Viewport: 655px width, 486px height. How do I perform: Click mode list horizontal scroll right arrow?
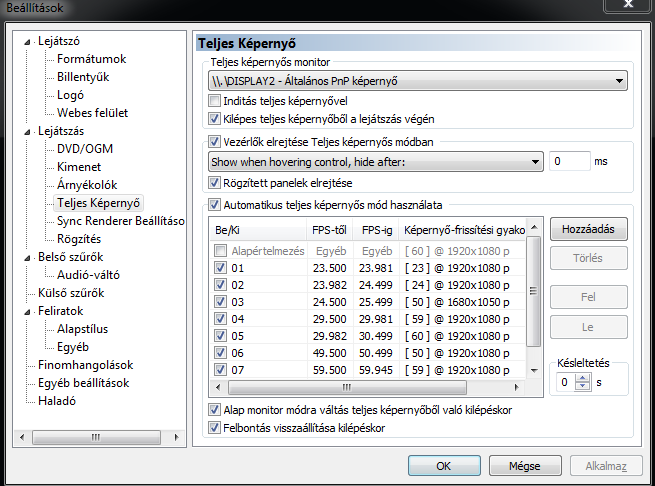coord(516,387)
